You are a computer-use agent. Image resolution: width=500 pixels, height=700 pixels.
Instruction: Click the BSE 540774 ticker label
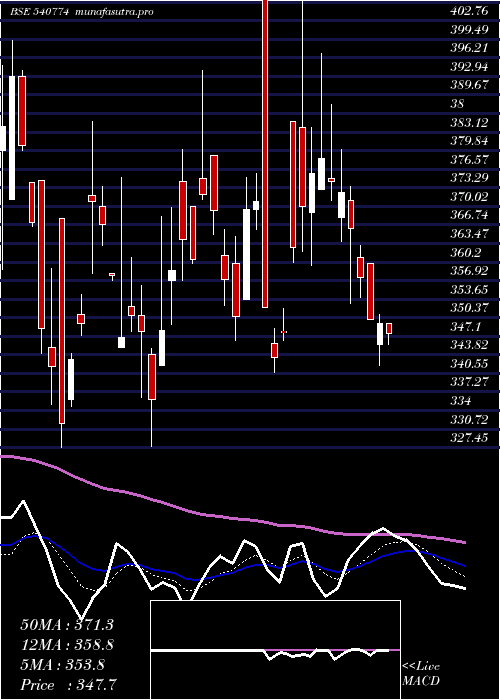[40, 12]
